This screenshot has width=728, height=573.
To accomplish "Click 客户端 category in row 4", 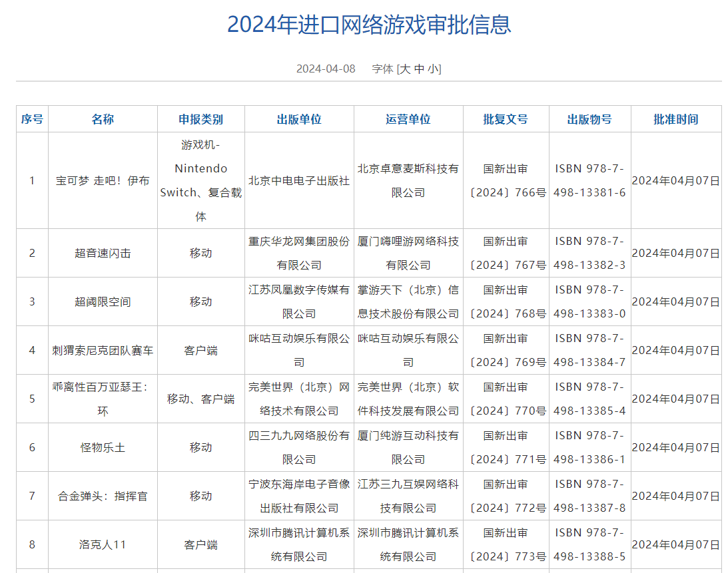I will tap(200, 350).
